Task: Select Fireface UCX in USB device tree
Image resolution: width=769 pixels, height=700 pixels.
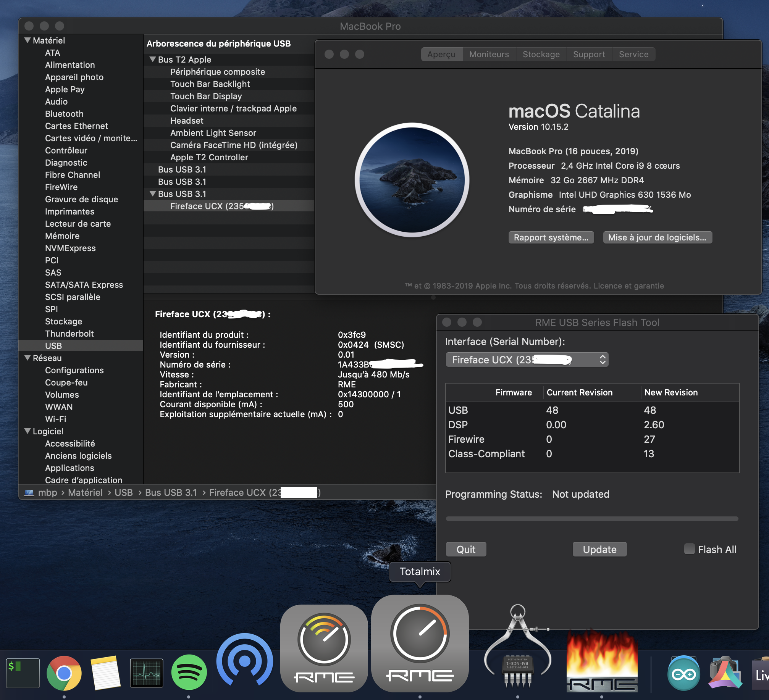Action: 229,206
